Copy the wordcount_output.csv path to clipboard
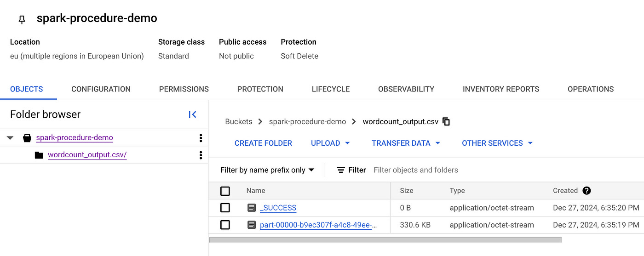The image size is (644, 256). coord(446,122)
